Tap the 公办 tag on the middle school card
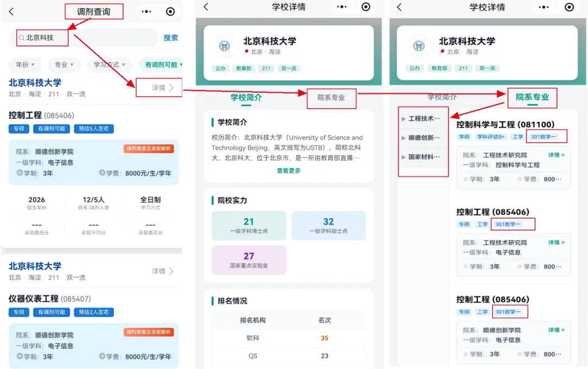This screenshot has width=588, height=369. (220, 68)
